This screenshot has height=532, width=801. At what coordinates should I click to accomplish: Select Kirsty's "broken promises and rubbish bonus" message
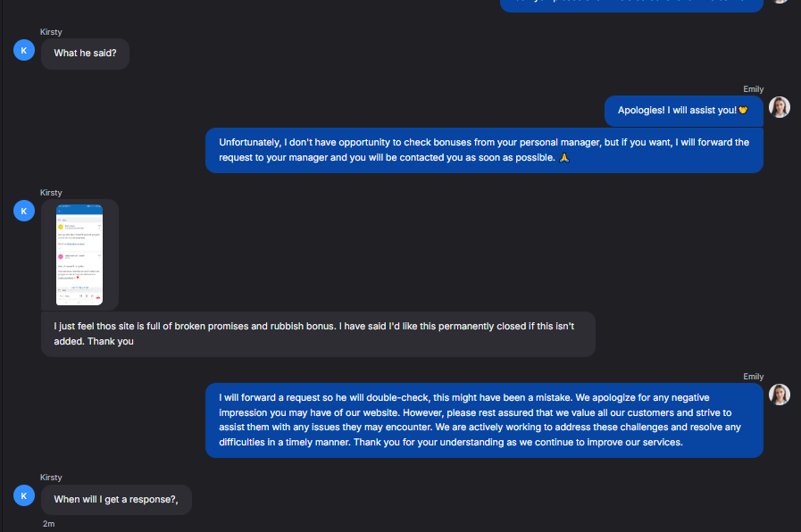click(x=318, y=334)
